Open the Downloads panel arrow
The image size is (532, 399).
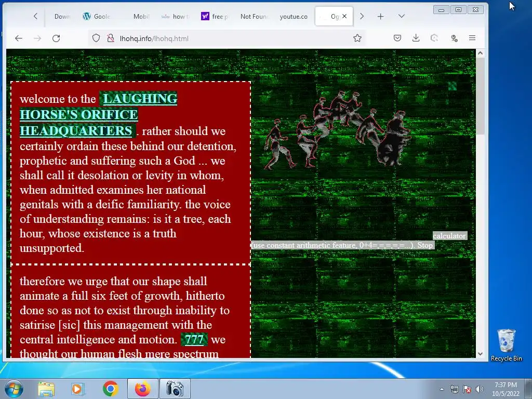click(416, 38)
